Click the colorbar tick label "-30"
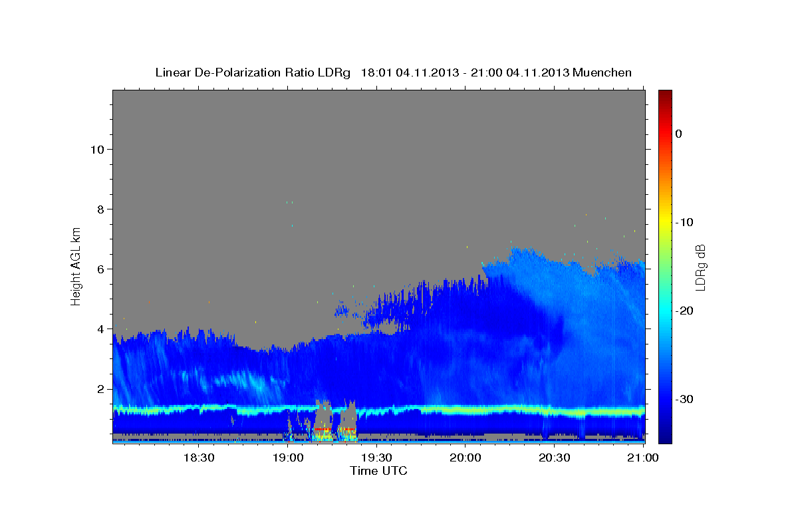Screen dimensions: 798x532 click(684, 399)
